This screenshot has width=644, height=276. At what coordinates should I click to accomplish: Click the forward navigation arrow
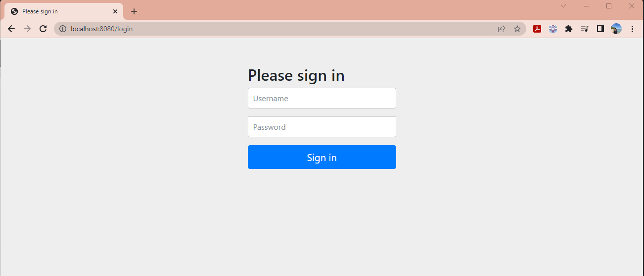click(27, 29)
